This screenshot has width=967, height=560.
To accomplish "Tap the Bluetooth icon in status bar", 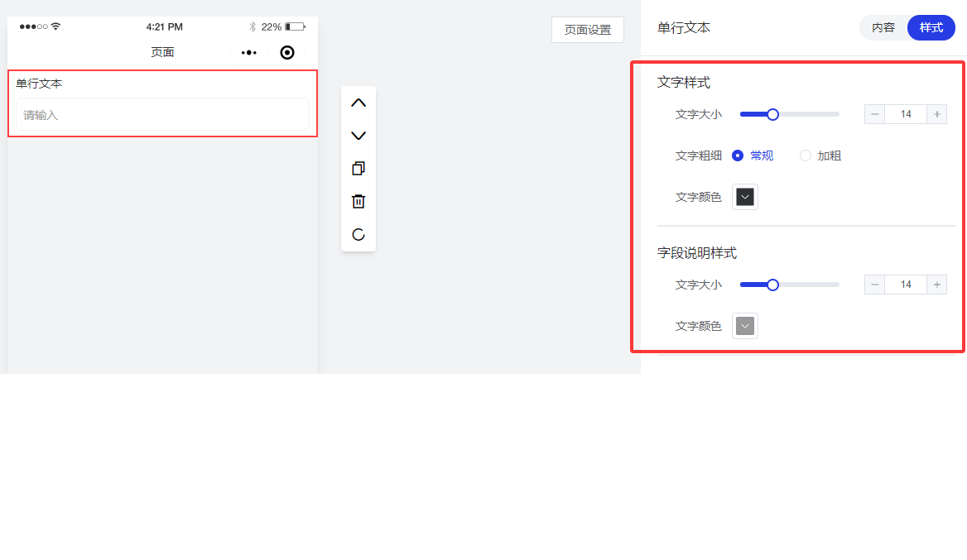I will pyautogui.click(x=253, y=26).
